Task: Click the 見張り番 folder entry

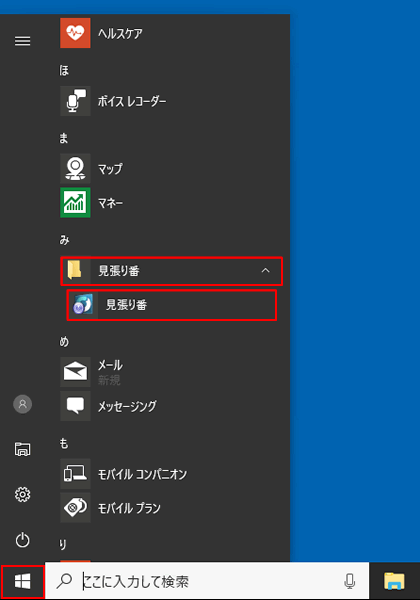Action: click(x=171, y=271)
